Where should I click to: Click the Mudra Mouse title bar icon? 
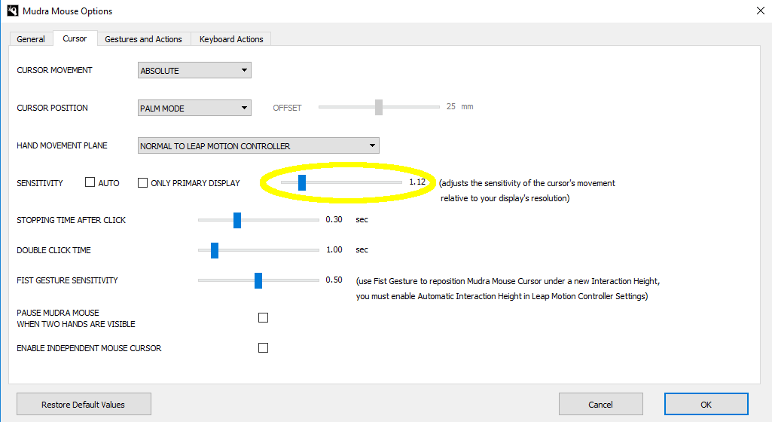tap(12, 10)
